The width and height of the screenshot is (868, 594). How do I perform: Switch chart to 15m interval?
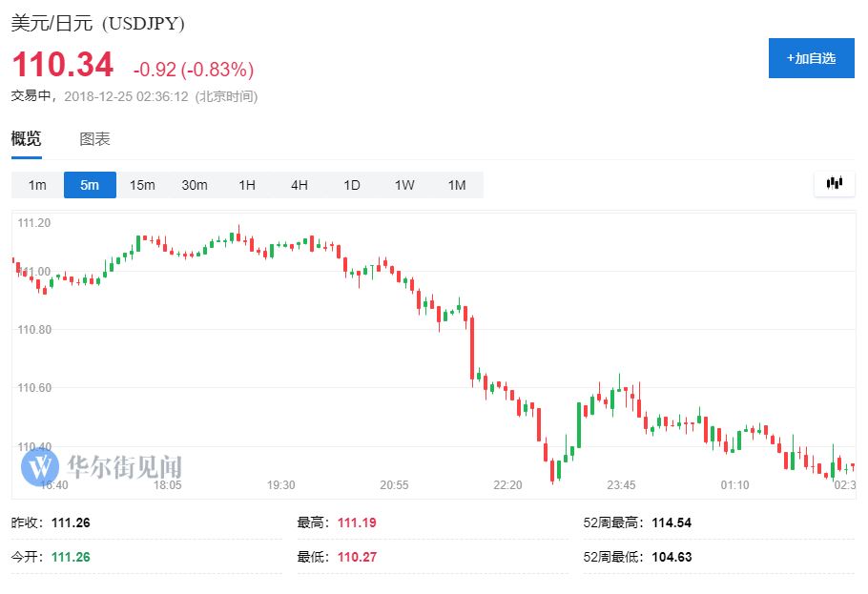142,185
